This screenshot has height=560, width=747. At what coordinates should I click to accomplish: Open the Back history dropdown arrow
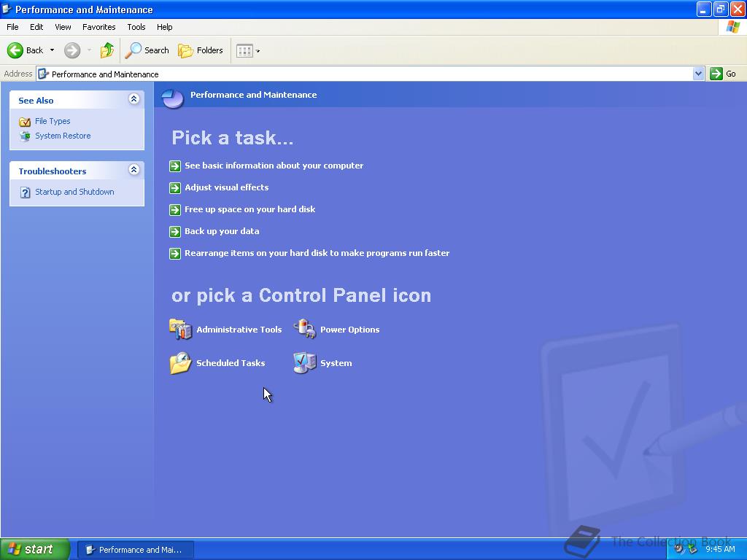point(52,50)
